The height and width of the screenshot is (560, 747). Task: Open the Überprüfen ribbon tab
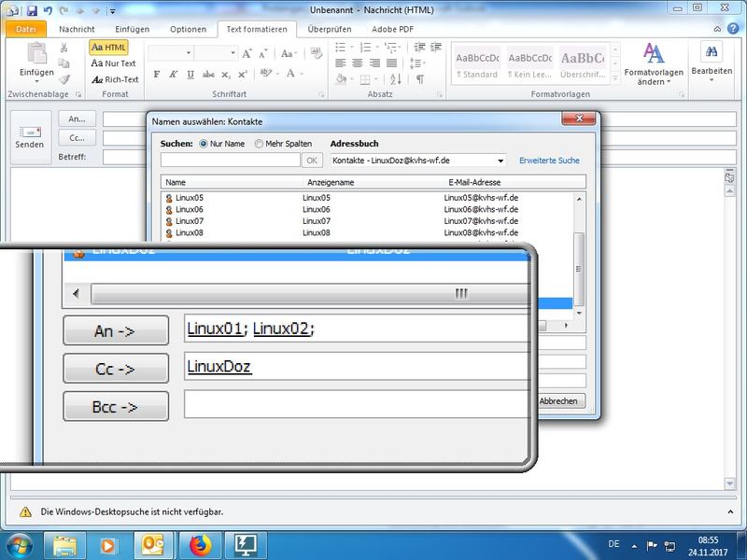[x=331, y=29]
